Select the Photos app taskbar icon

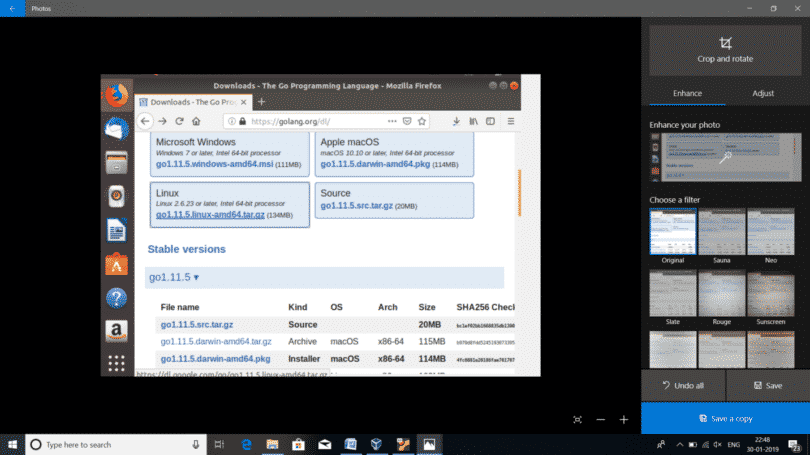[429, 445]
